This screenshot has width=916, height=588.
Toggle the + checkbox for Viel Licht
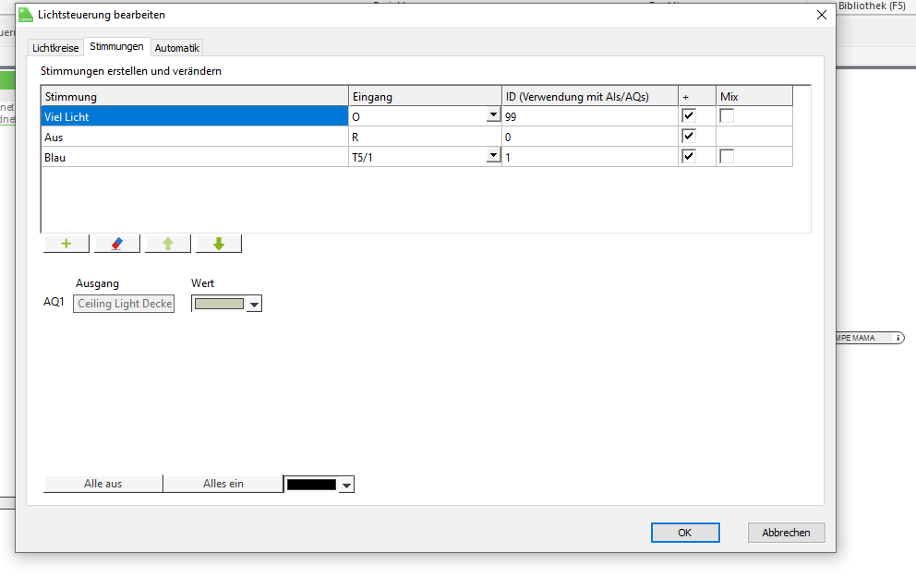pyautogui.click(x=689, y=115)
